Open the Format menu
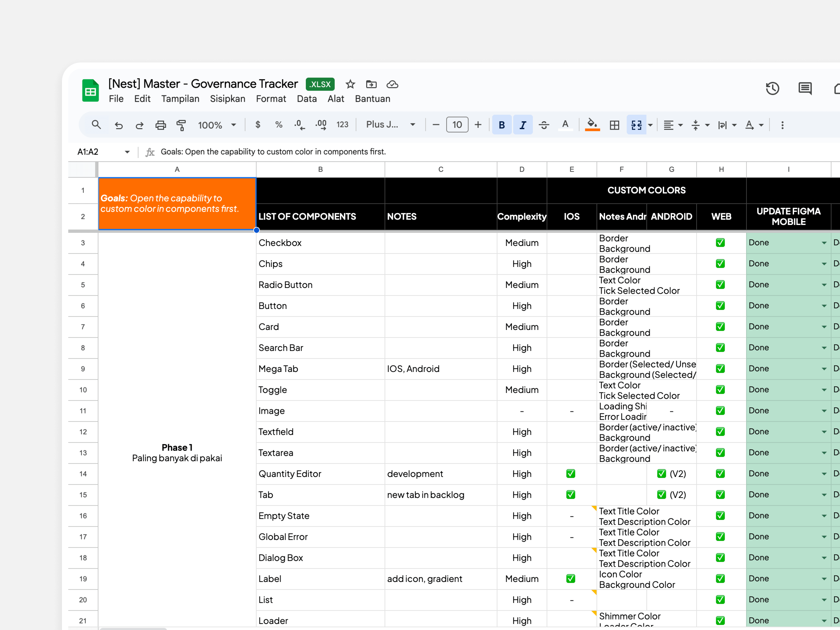Image resolution: width=840 pixels, height=630 pixels. tap(271, 99)
